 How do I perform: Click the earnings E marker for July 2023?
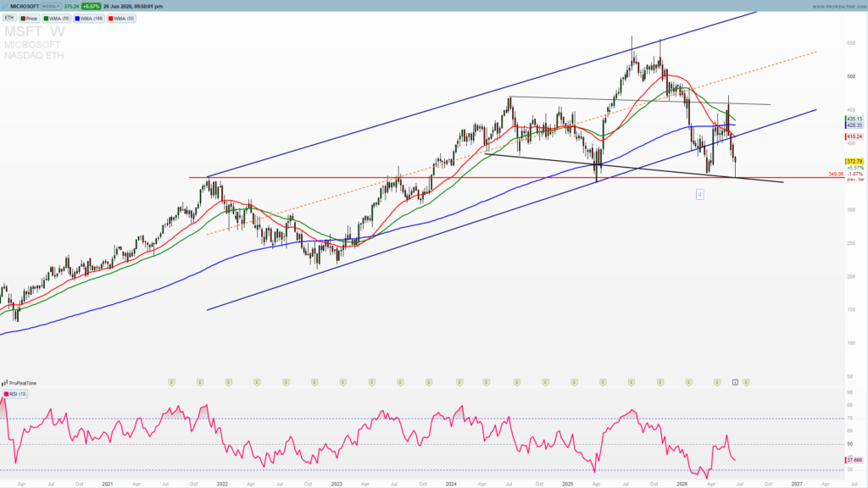coord(400,382)
